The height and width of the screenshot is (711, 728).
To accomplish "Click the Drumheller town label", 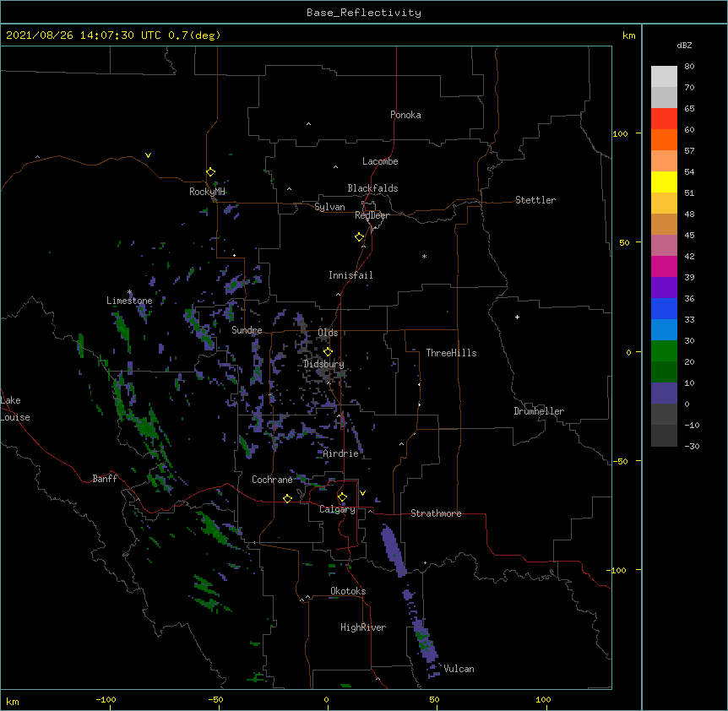I will (539, 411).
